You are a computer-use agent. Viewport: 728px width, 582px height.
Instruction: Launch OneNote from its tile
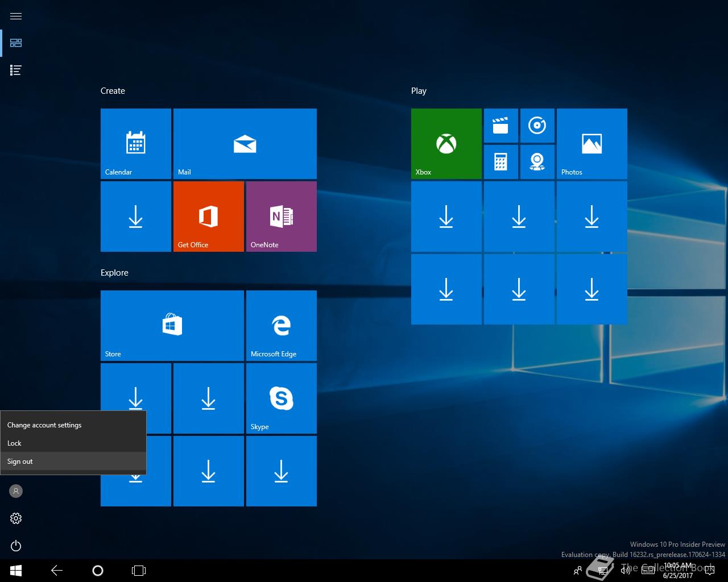click(282, 217)
